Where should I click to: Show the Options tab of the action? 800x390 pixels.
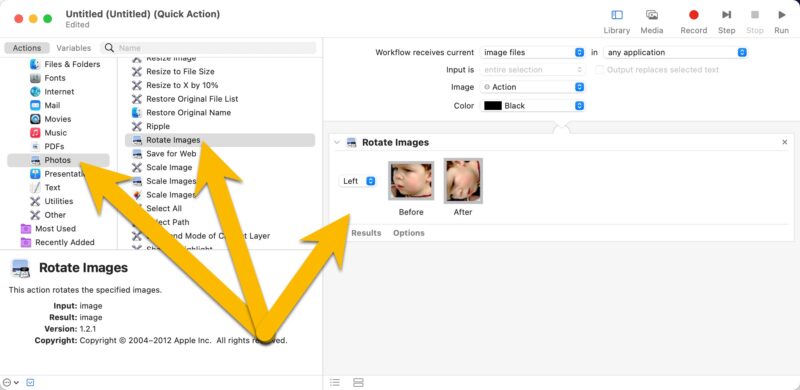tap(409, 233)
